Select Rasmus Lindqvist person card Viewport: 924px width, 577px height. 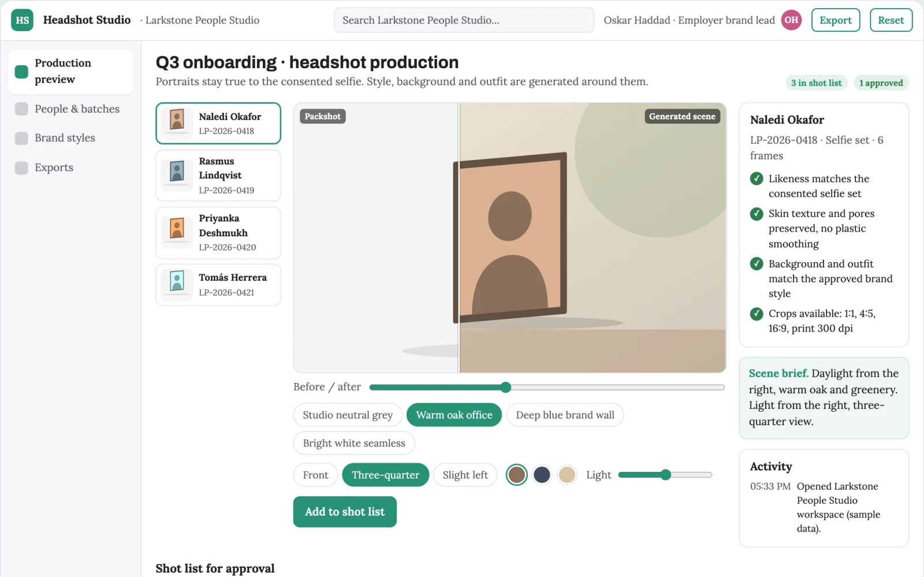218,176
